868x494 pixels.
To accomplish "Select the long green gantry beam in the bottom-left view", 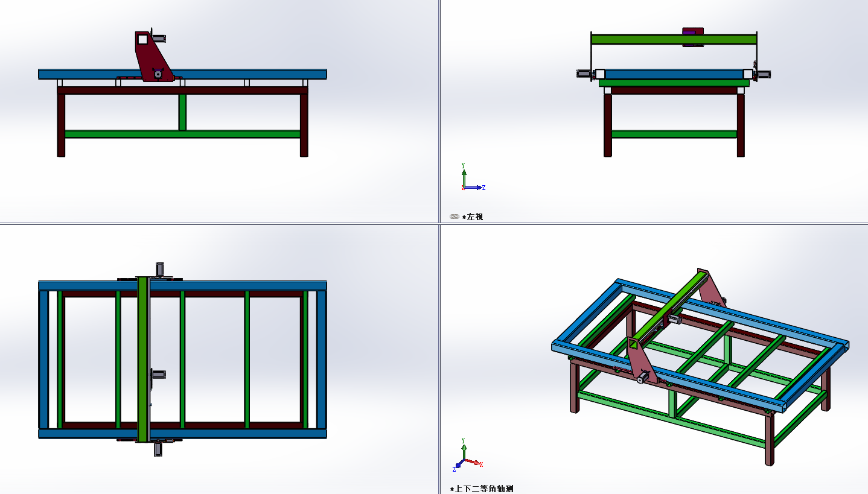I will click(143, 359).
